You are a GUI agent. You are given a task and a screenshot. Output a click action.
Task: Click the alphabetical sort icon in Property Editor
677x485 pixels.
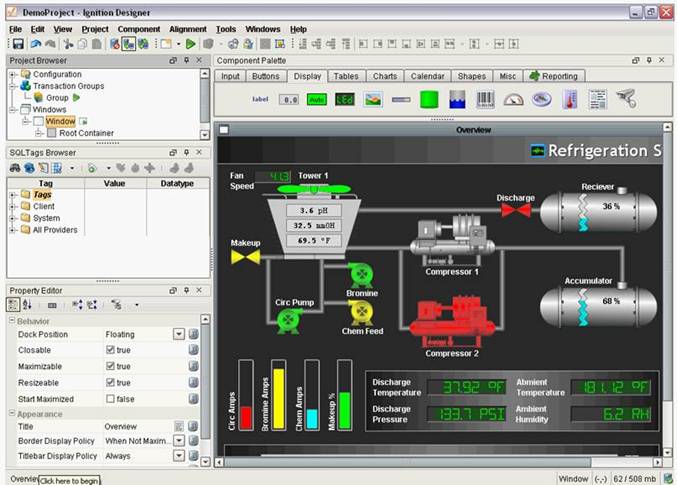pos(27,304)
